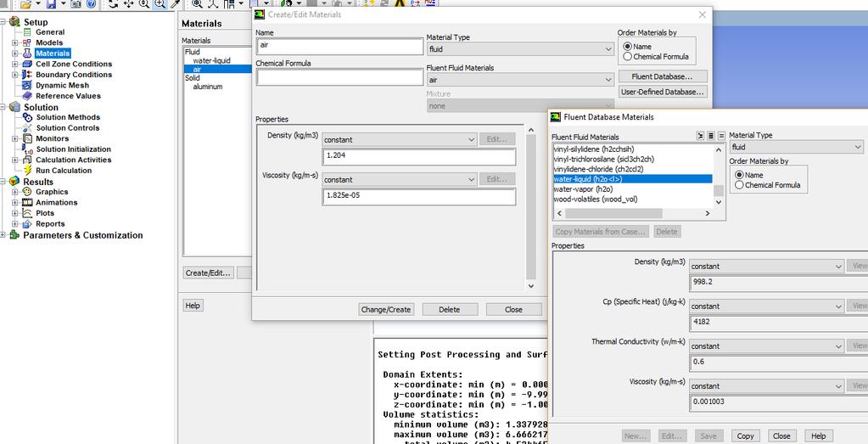Viewport: 868px width, 444px height.
Task: Click the Reference Values icon
Action: pyautogui.click(x=26, y=96)
